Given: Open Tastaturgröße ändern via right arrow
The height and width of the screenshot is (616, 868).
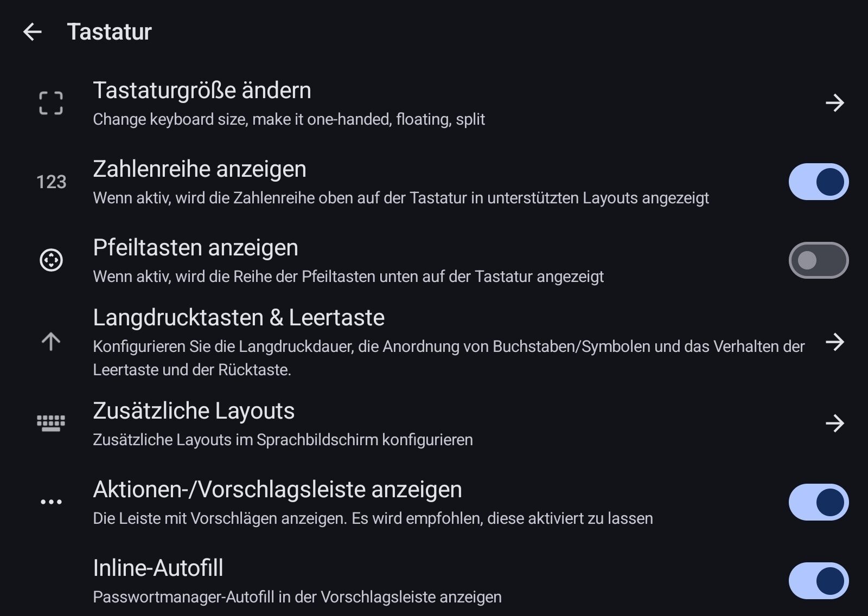Looking at the screenshot, I should 835,103.
